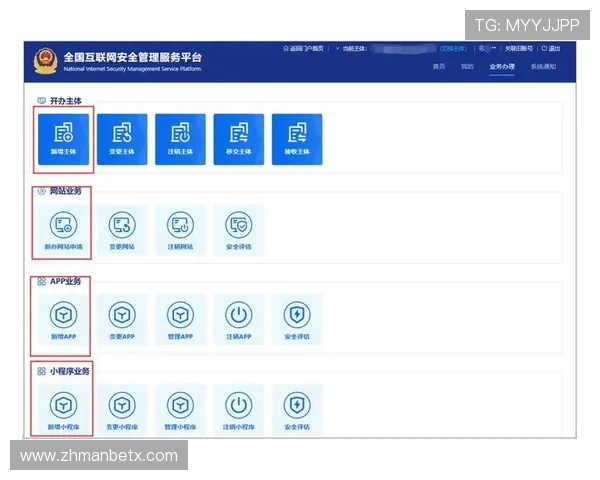Image resolution: width=600 pixels, height=480 pixels.
Task: Switch to the 首页 tab
Action: click(x=439, y=67)
